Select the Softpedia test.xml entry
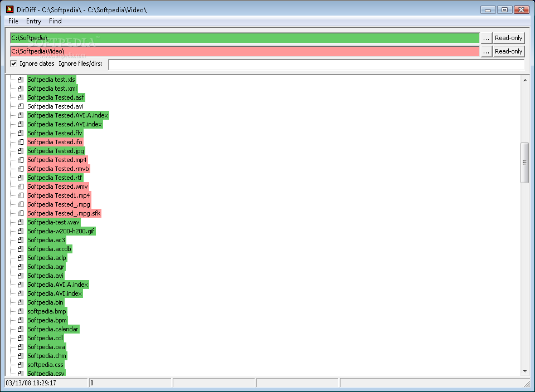Screen dimensions: 535x392 (52, 89)
